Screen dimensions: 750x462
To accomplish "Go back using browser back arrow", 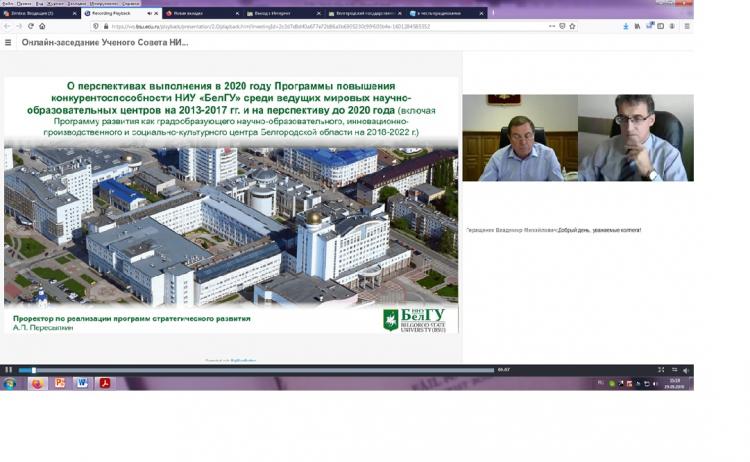I will (x=7, y=26).
